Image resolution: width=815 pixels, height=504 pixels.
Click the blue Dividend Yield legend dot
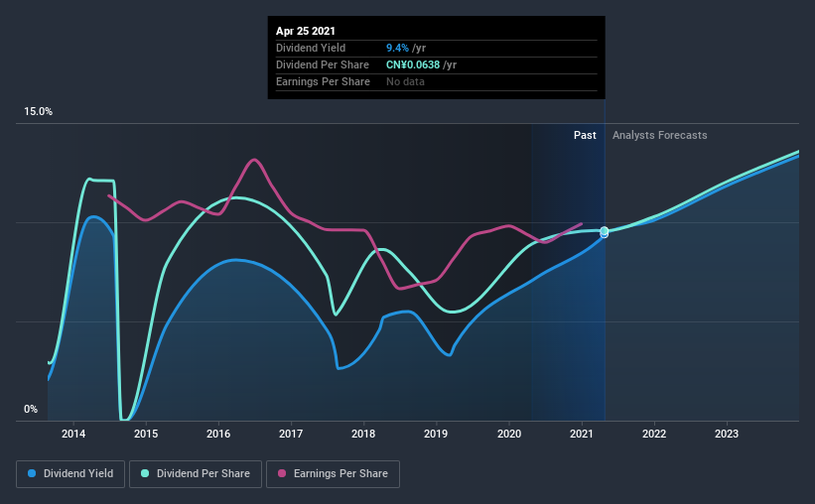(x=32, y=473)
